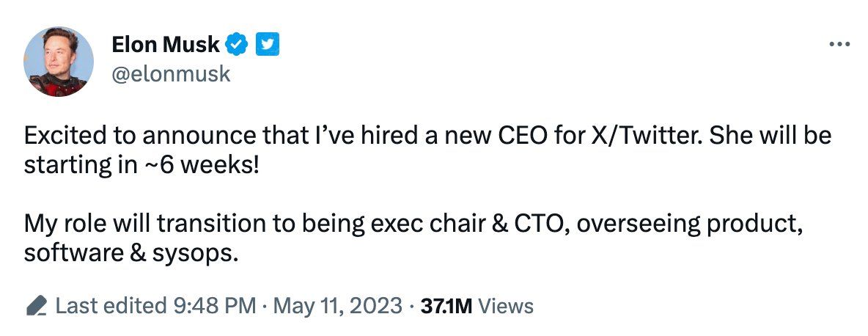Click the 37.1M view count number
The image size is (868, 336).
point(446,306)
